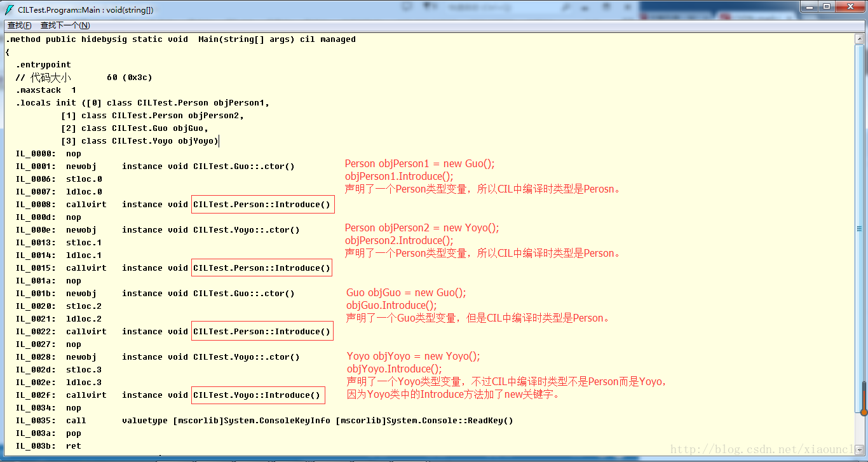Click the IL_002e ldloc.3 line

coord(58,383)
